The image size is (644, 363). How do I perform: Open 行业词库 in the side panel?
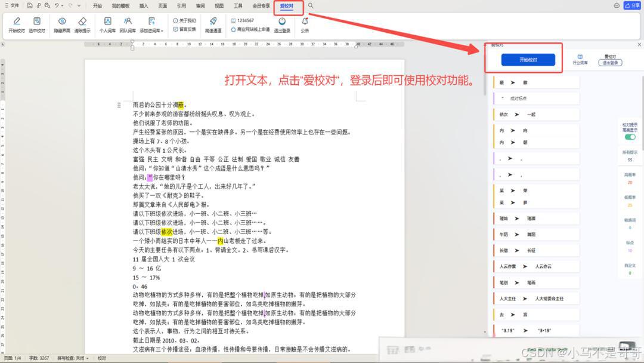point(580,59)
